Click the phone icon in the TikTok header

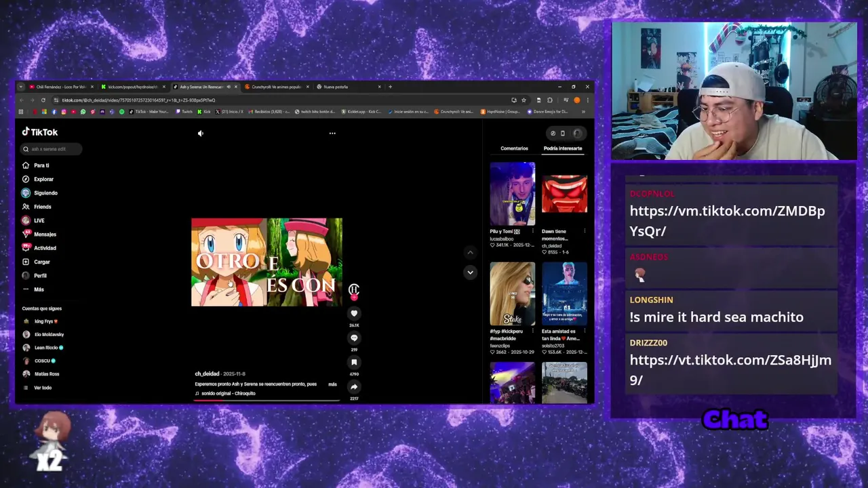(x=562, y=134)
